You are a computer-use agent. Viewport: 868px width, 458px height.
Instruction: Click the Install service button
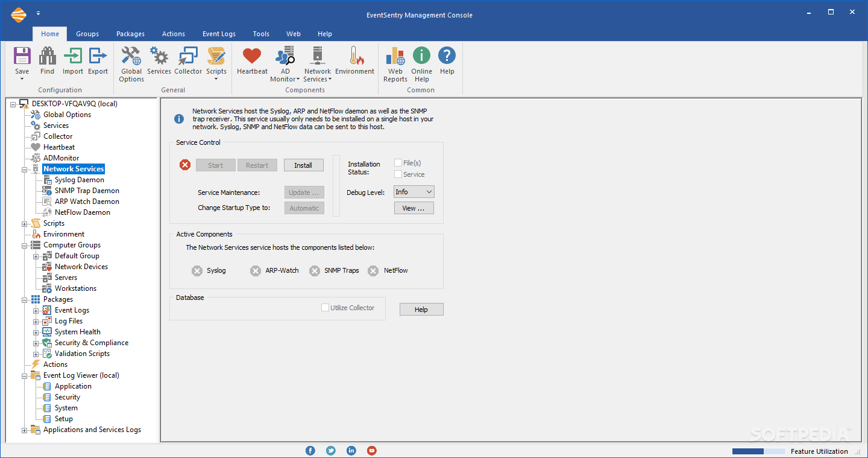pyautogui.click(x=304, y=165)
